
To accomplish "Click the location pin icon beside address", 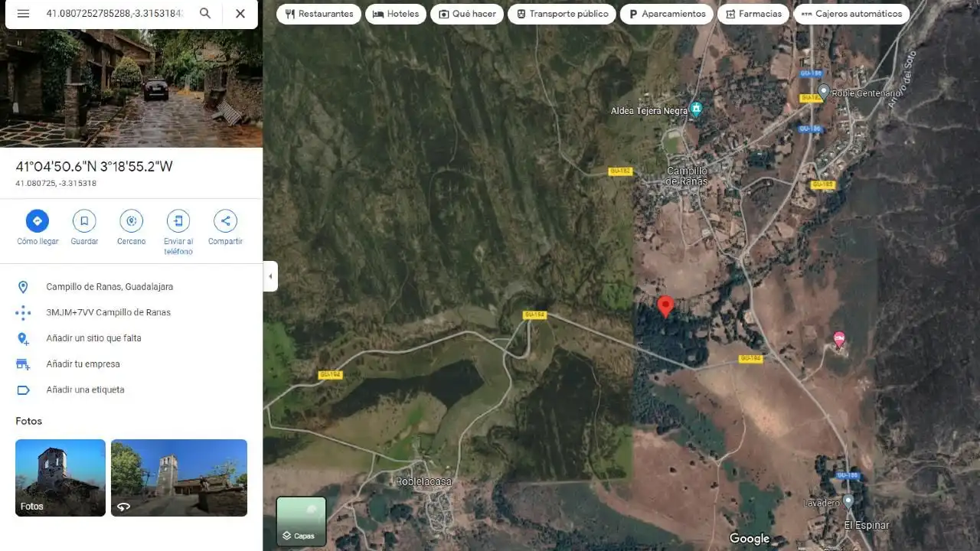I will point(23,287).
